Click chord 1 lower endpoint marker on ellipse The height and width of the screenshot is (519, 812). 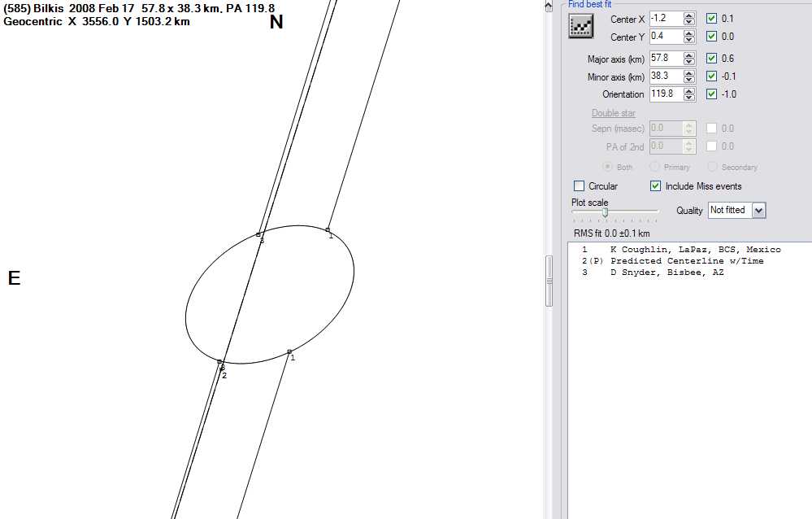click(x=289, y=351)
